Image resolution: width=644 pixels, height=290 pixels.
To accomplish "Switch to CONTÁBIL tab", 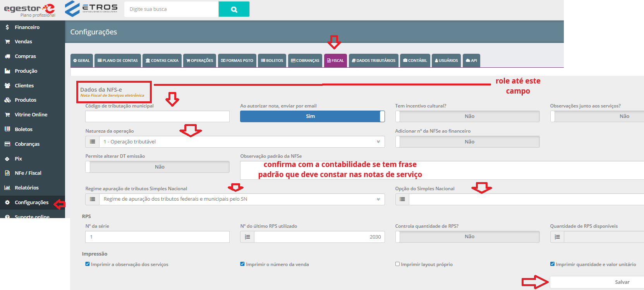I will click(x=415, y=60).
